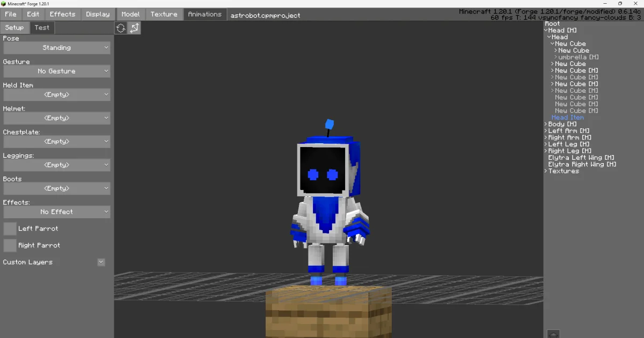Expand the Body tree node
The image size is (644, 338).
click(546, 124)
